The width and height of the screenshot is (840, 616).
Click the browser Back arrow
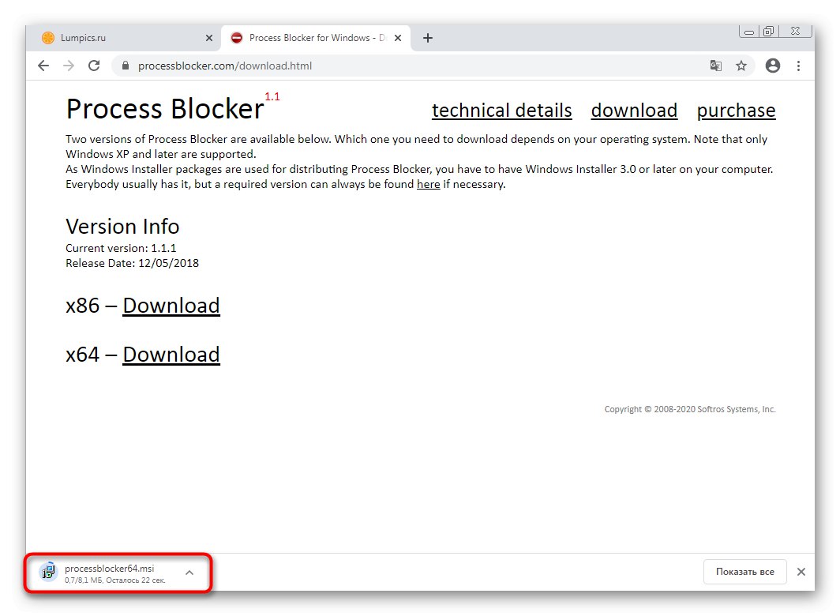pyautogui.click(x=43, y=66)
